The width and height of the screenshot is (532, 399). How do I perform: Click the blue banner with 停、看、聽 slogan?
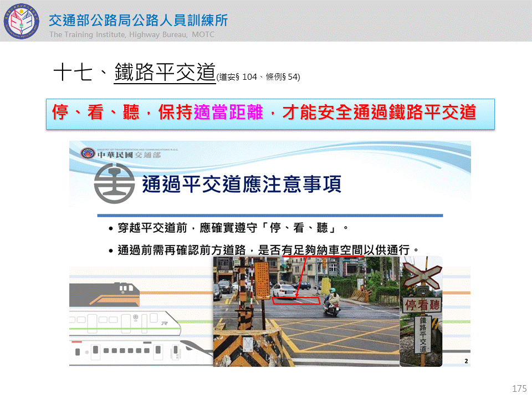pos(270,114)
